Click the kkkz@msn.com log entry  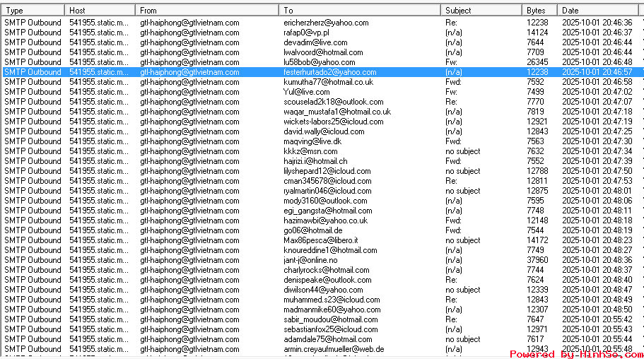(310, 151)
